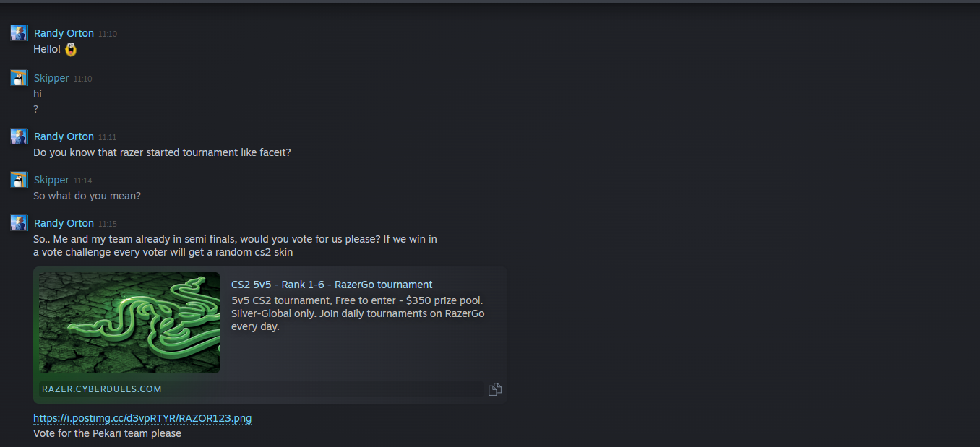
Task: Click the Skipper name at 11:14
Action: (51, 180)
